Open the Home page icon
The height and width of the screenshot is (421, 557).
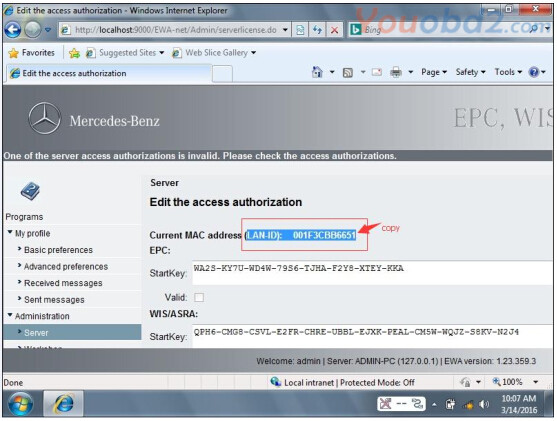click(x=317, y=72)
